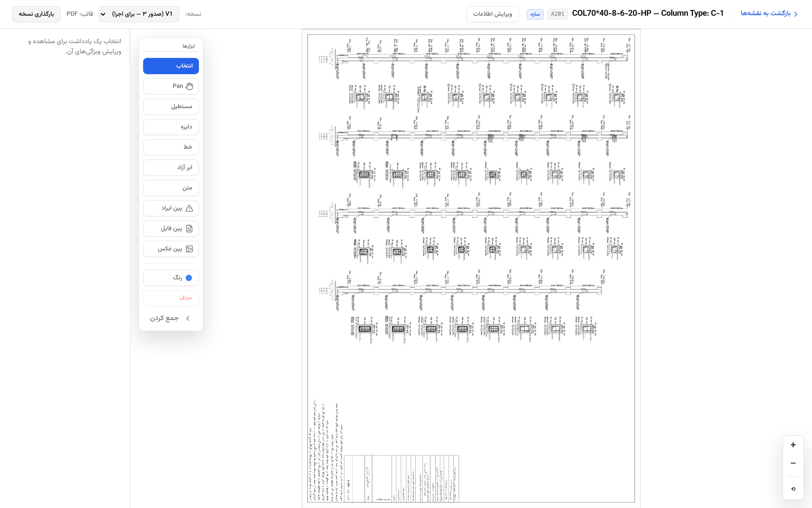812x508 pixels.
Task: Open the blue color swatch picker
Action: [x=171, y=278]
